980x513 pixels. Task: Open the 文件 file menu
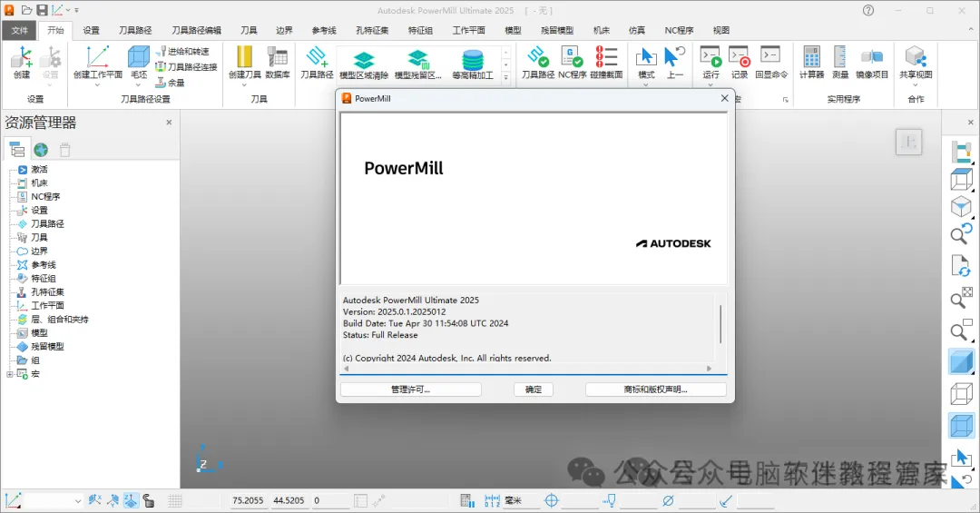[20, 30]
